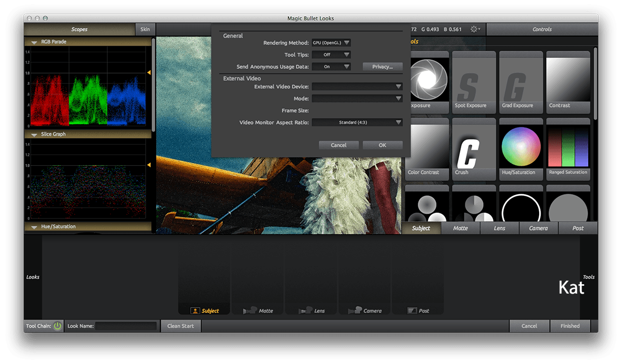Select the Lens tools tab
Image resolution: width=622 pixels, height=364 pixels.
point(500,228)
